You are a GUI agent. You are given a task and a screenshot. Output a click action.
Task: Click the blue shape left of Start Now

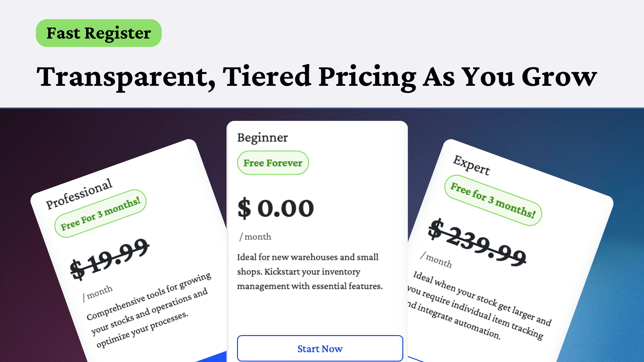215,358
